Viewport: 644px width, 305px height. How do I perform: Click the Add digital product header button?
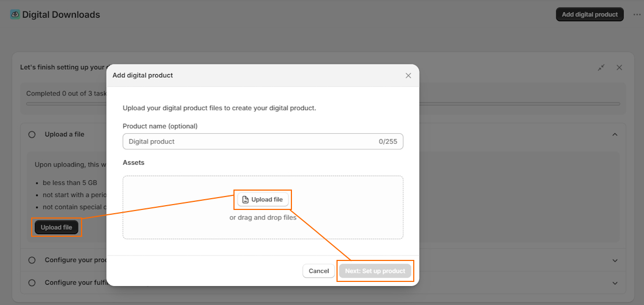(x=590, y=14)
